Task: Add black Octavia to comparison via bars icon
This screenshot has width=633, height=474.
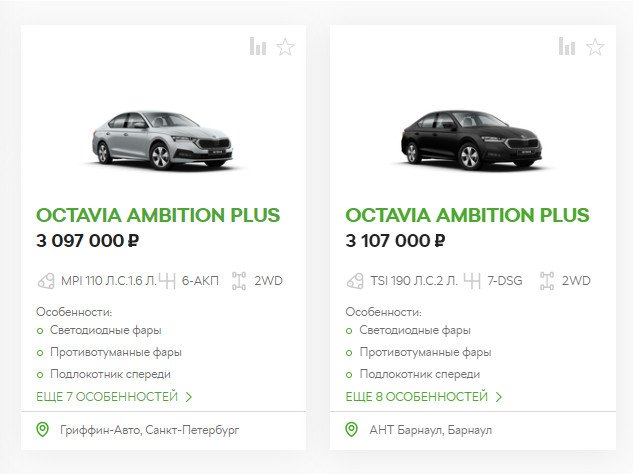Action: coord(567,46)
